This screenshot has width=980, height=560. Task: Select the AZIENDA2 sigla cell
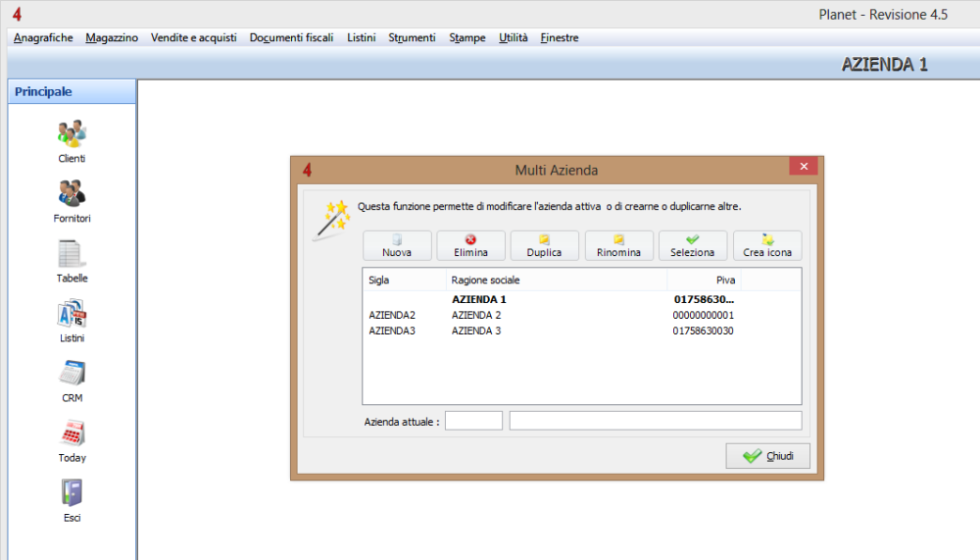point(392,315)
